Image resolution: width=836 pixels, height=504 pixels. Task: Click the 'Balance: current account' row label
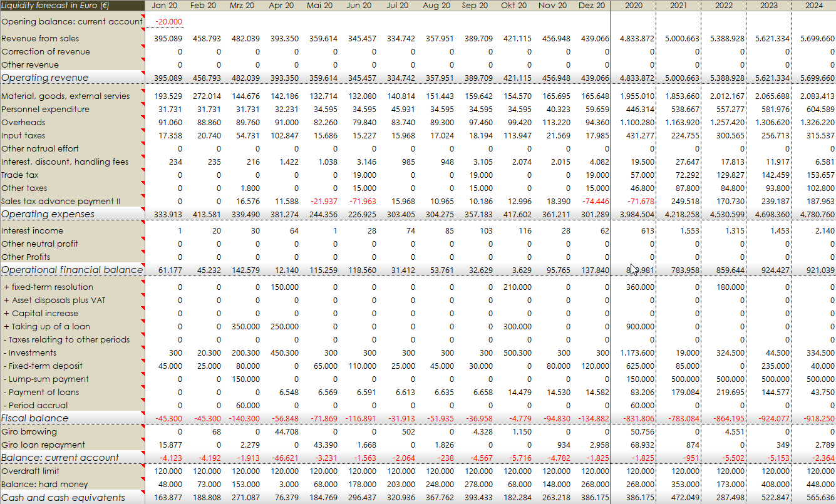[60, 458]
